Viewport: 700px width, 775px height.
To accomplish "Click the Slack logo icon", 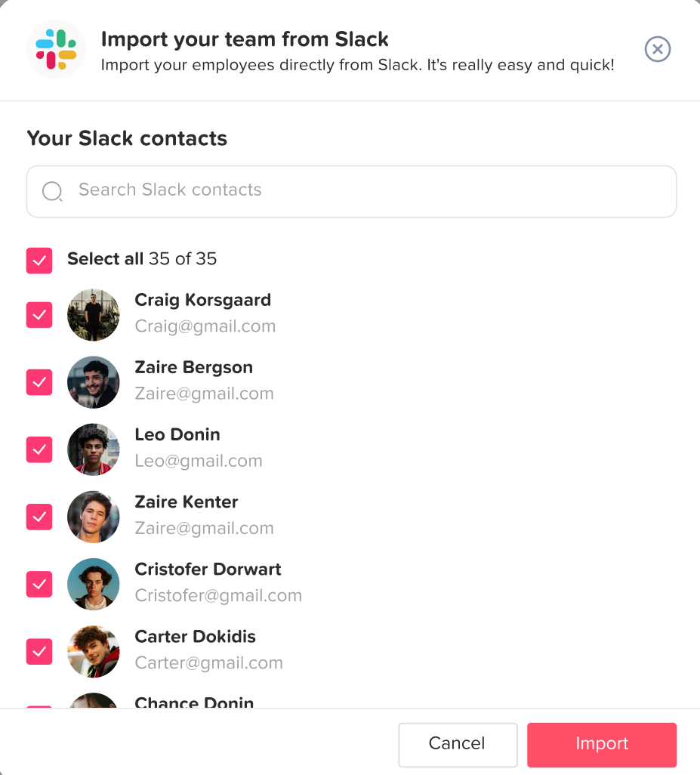I will (x=56, y=49).
